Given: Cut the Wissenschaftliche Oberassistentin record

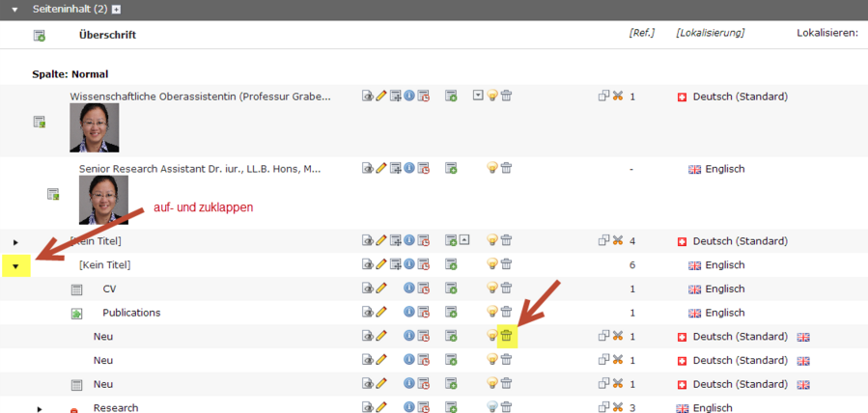Looking at the screenshot, I should 618,96.
